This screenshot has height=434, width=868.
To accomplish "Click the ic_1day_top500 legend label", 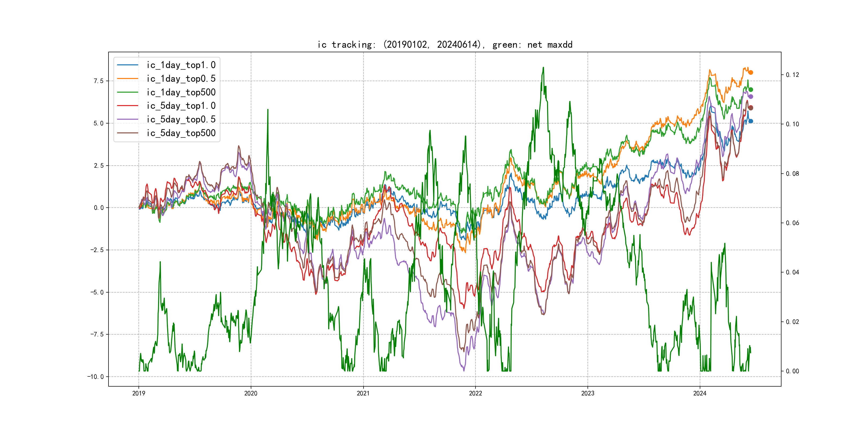I will [181, 92].
